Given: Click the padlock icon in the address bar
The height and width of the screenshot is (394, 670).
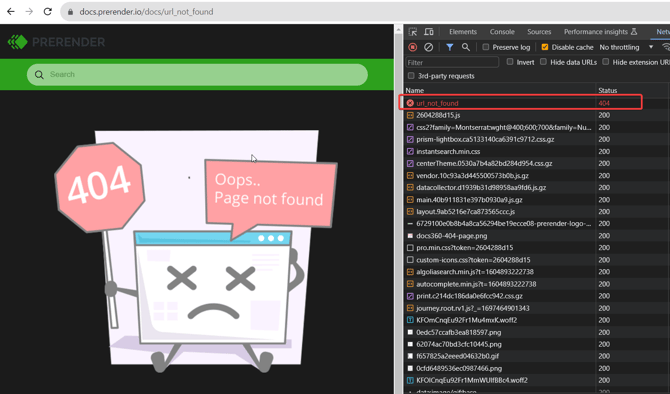Looking at the screenshot, I should (71, 12).
